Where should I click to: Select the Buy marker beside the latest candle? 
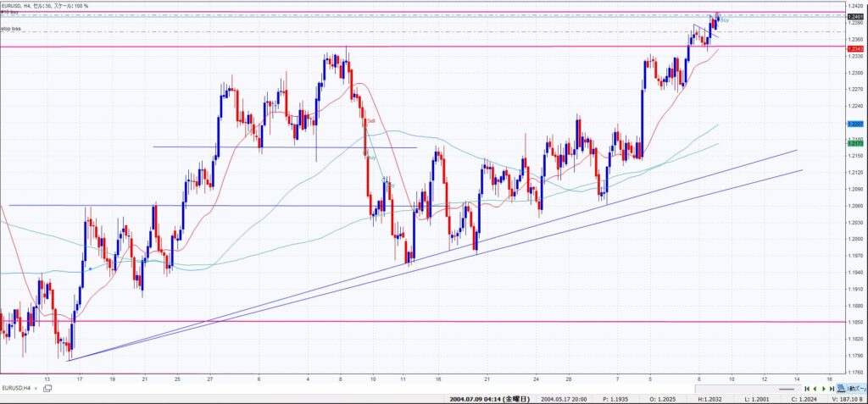[x=725, y=19]
